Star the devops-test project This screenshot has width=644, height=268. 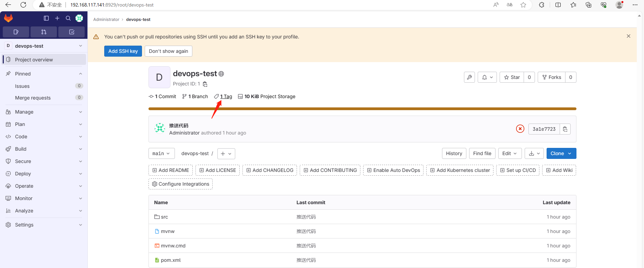click(512, 77)
